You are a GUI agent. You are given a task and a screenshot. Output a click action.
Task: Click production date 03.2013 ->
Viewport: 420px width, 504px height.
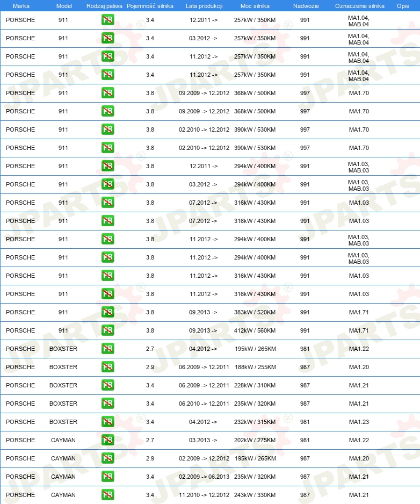(x=203, y=441)
